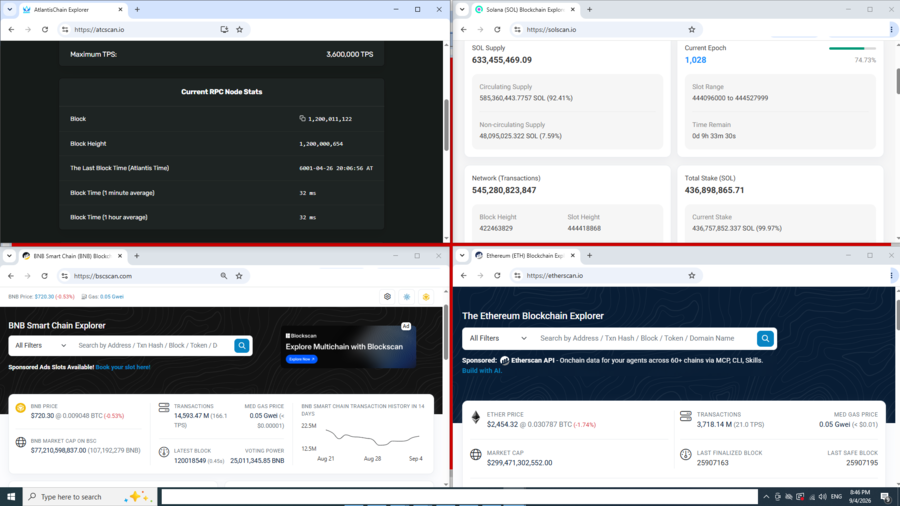Toggle BscScan theme with the sun icon
Image resolution: width=900 pixels, height=506 pixels.
[x=406, y=297]
